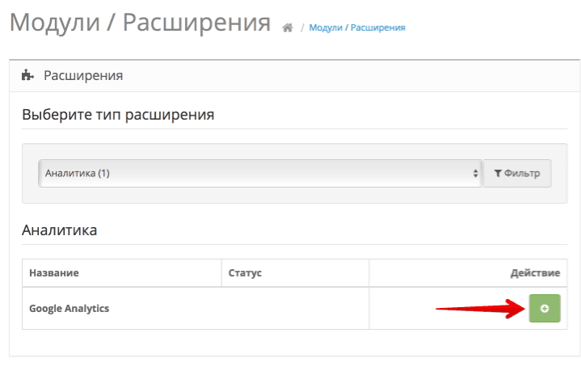Click the empty status cell for Google Analytics
The width and height of the screenshot is (581, 392).
pyautogui.click(x=295, y=308)
